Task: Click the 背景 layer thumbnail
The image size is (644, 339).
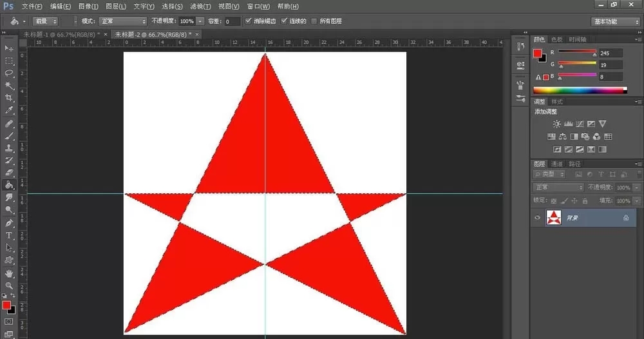Action: click(554, 217)
